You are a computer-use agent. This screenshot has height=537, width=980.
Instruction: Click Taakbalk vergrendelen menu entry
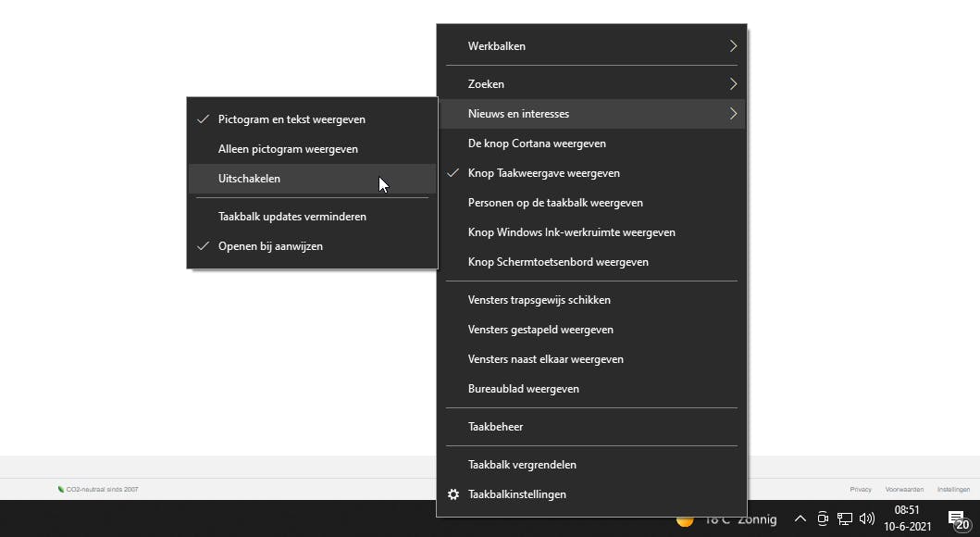point(523,465)
